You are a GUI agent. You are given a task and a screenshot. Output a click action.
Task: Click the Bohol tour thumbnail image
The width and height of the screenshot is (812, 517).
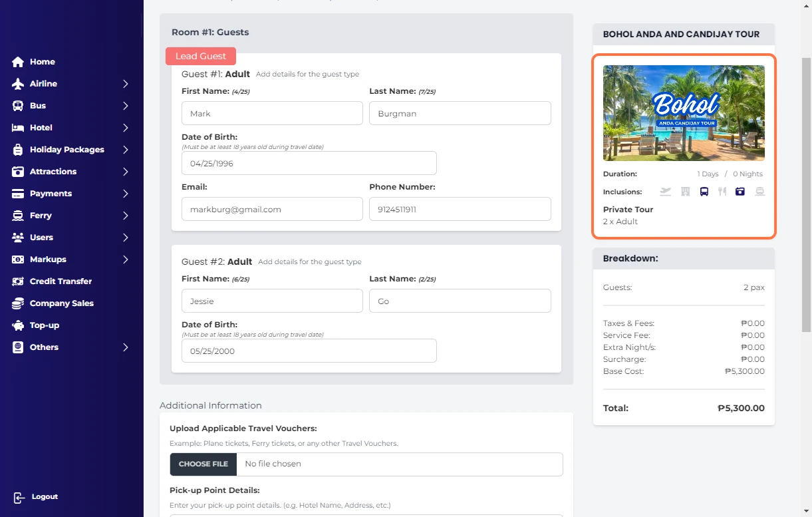[x=684, y=113]
